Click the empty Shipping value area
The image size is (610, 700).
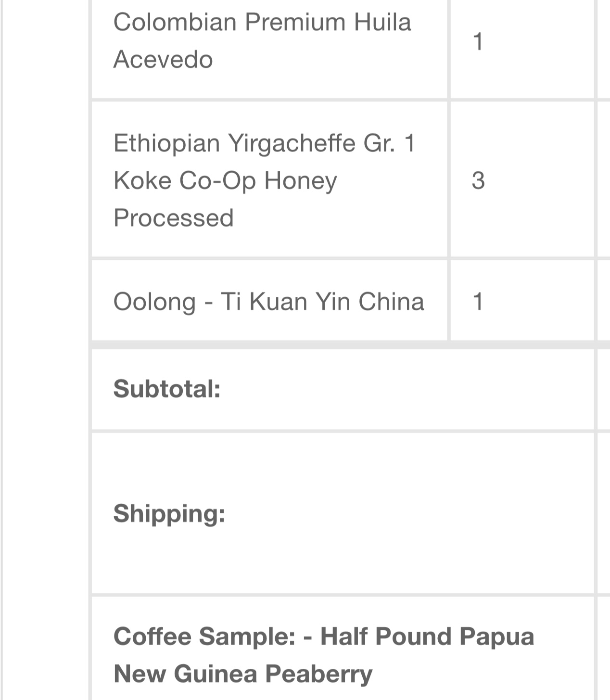tap(602, 513)
